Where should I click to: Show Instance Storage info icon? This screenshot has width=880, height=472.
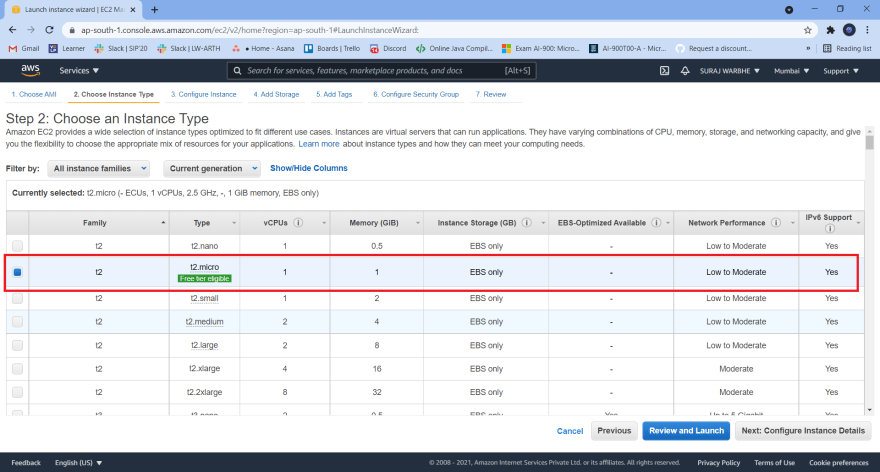526,223
